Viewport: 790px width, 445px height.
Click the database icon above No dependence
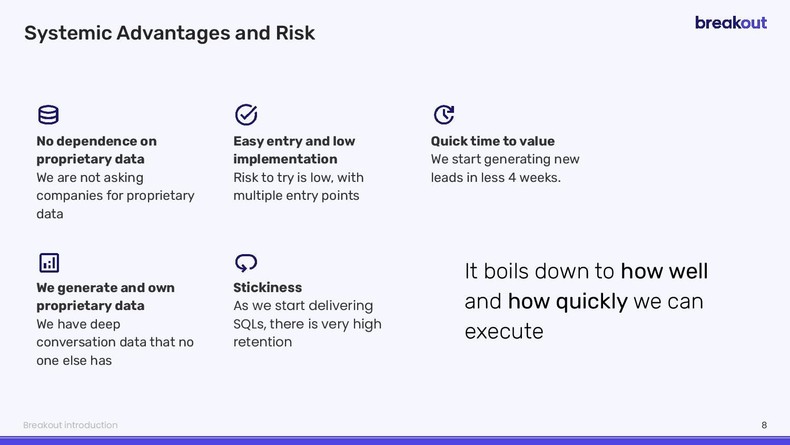pos(48,115)
